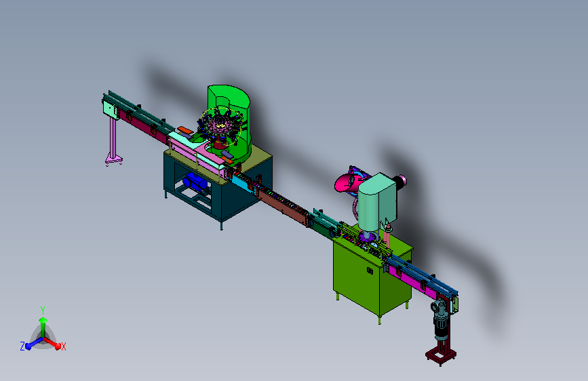Select the teal capping head housing

(377, 203)
